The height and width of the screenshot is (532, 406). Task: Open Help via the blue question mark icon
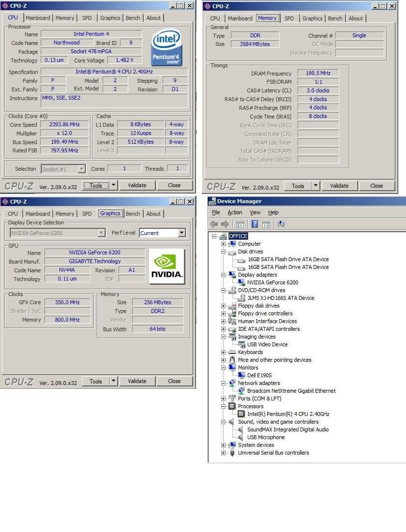255,224
